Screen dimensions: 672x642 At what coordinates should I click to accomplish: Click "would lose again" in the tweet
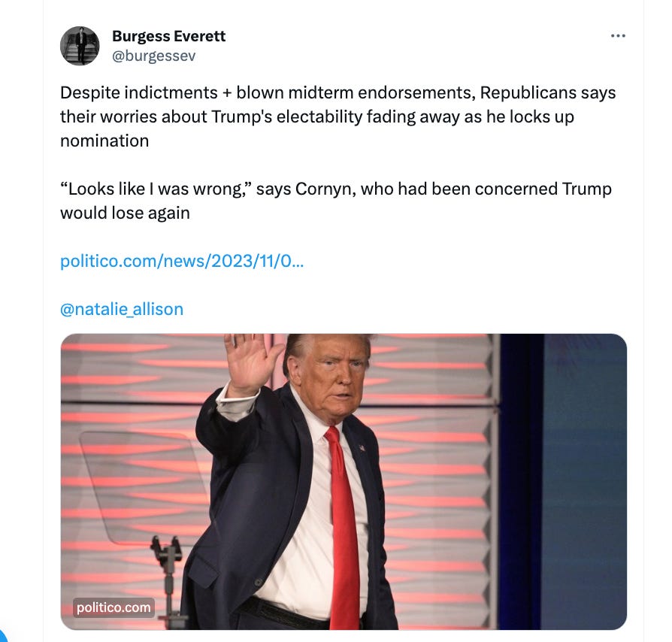coord(125,213)
